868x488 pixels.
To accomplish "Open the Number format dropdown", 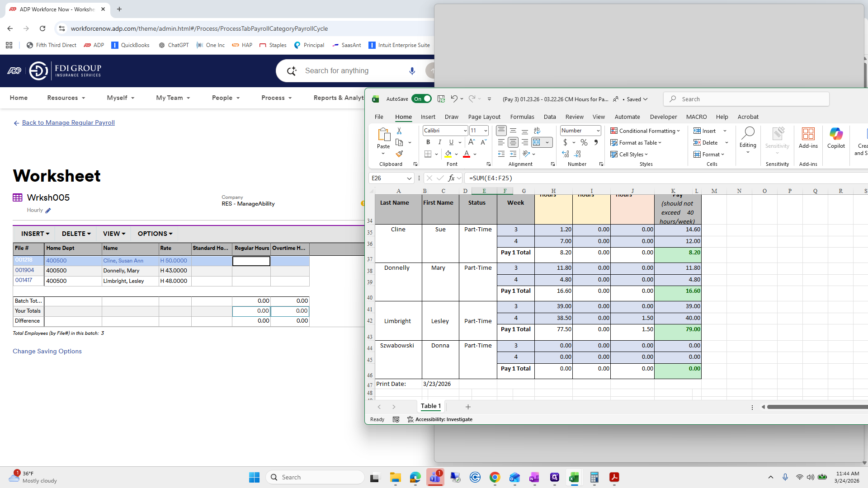I will point(598,131).
